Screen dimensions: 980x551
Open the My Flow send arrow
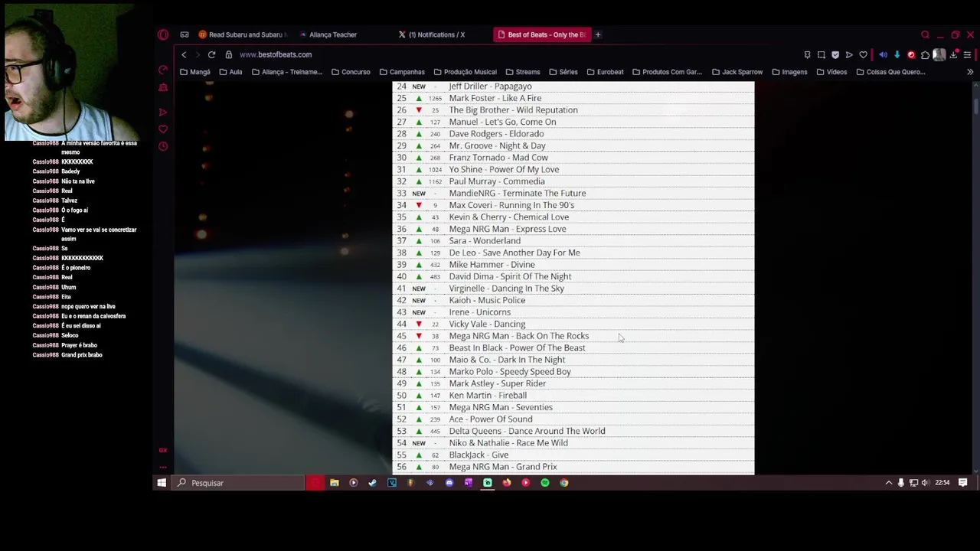click(849, 55)
